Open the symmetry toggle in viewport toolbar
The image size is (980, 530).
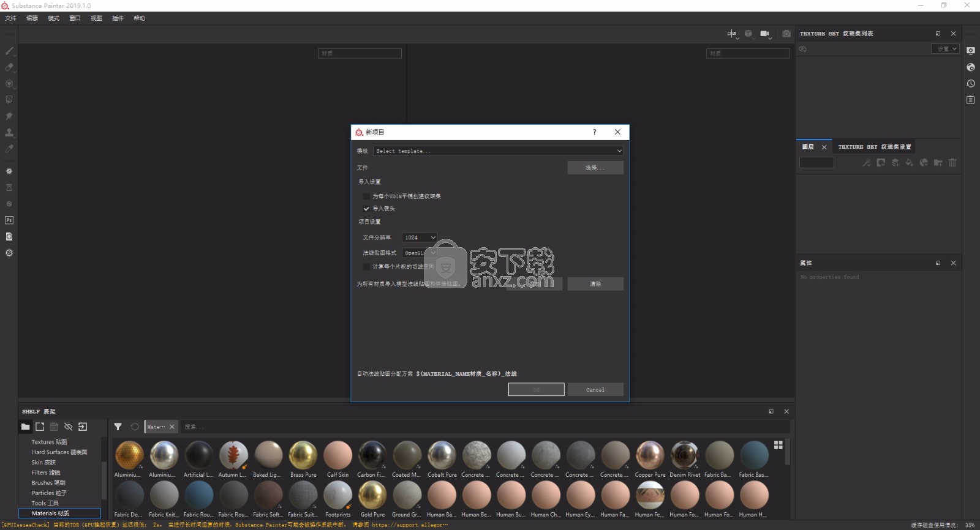pos(732,34)
